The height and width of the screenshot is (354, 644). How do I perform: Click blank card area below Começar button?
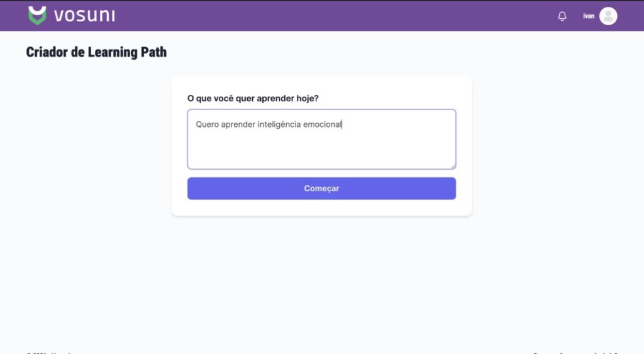pyautogui.click(x=321, y=208)
